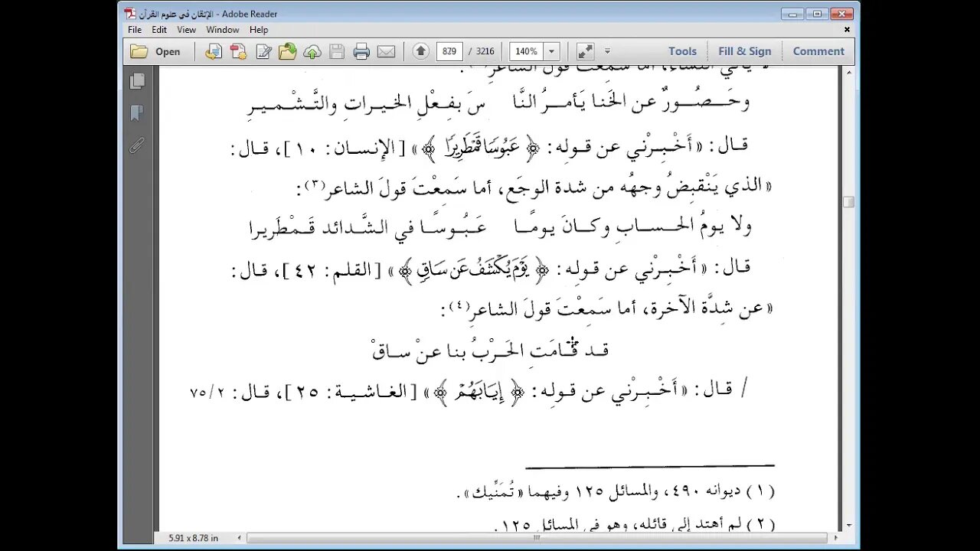Open the View menu
The height and width of the screenshot is (551, 980).
point(187,30)
